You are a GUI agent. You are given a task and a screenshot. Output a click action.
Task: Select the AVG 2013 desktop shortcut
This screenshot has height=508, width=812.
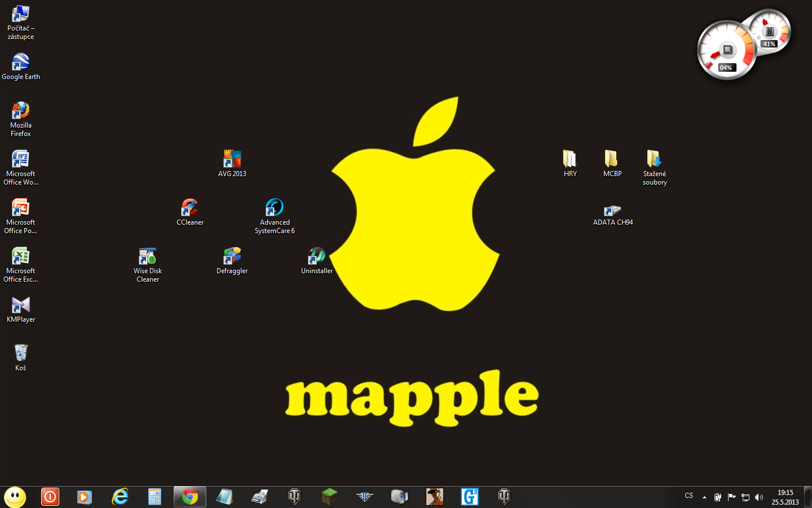pyautogui.click(x=232, y=164)
